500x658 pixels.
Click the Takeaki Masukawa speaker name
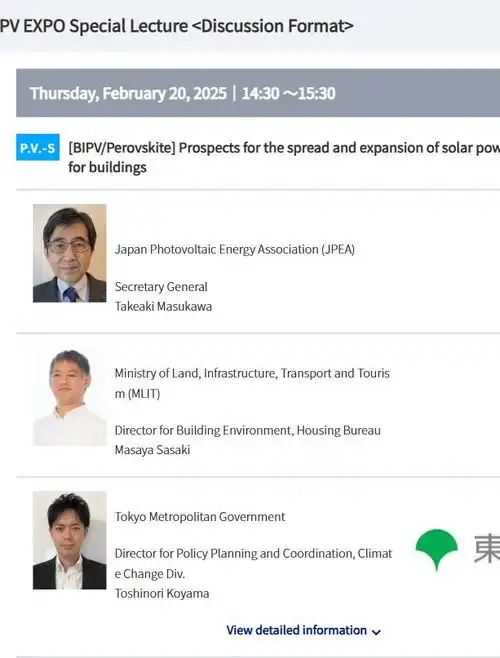(163, 306)
